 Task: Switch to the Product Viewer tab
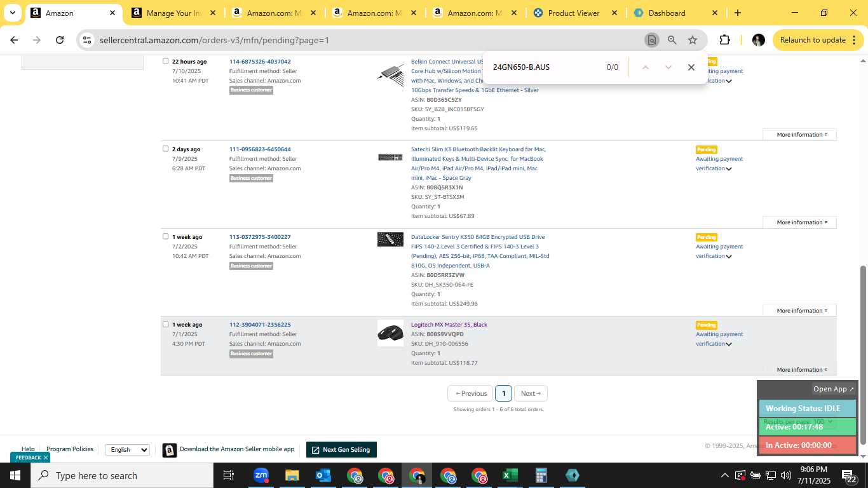(x=574, y=13)
